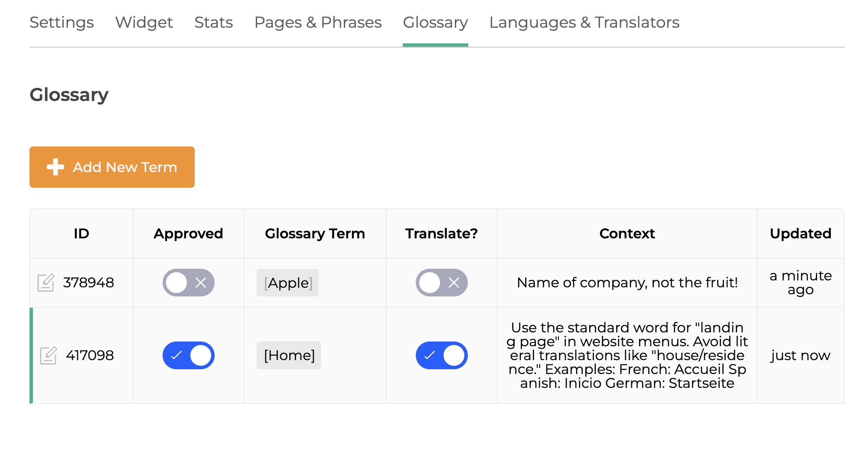Click the ID column header
This screenshot has width=868, height=475.
[x=81, y=233]
